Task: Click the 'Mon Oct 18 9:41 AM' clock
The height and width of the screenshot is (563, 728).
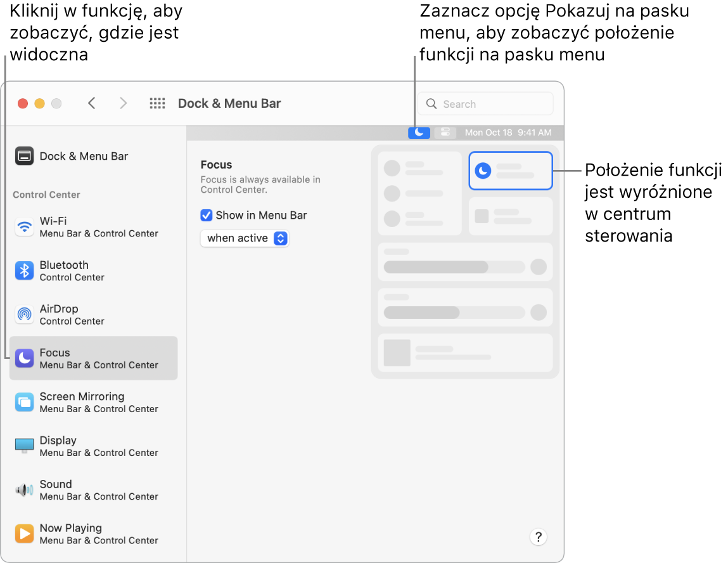Action: point(508,133)
